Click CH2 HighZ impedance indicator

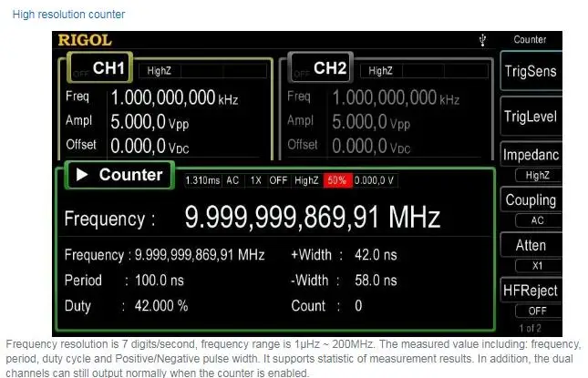pyautogui.click(x=381, y=71)
